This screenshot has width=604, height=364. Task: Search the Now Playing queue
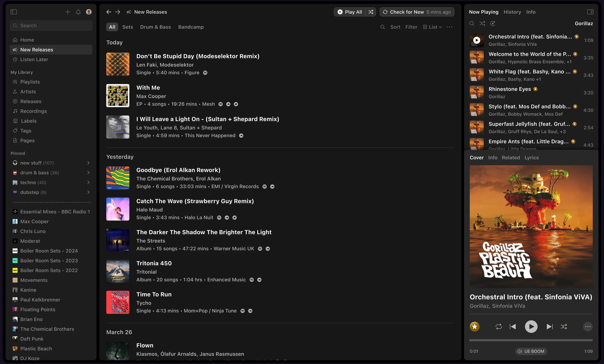click(472, 23)
